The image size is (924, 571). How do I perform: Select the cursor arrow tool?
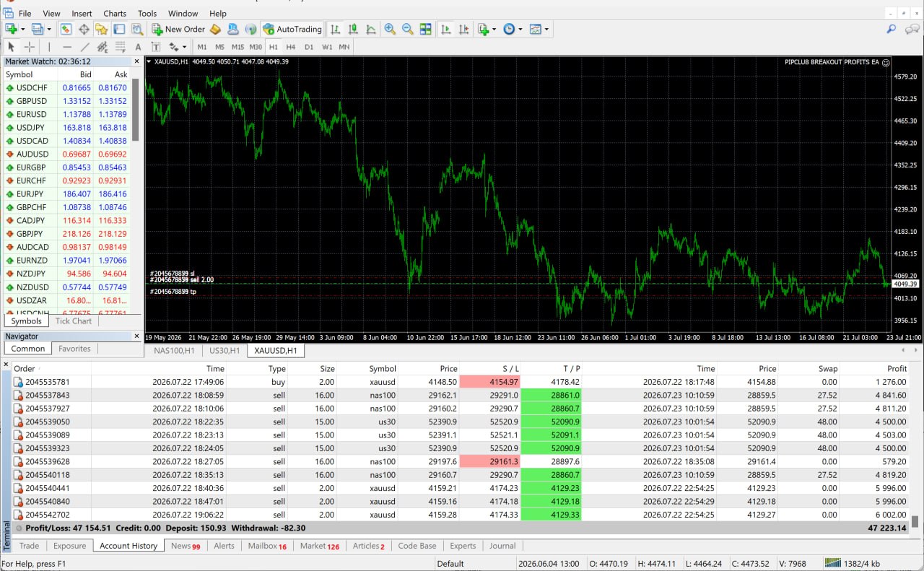coord(11,47)
